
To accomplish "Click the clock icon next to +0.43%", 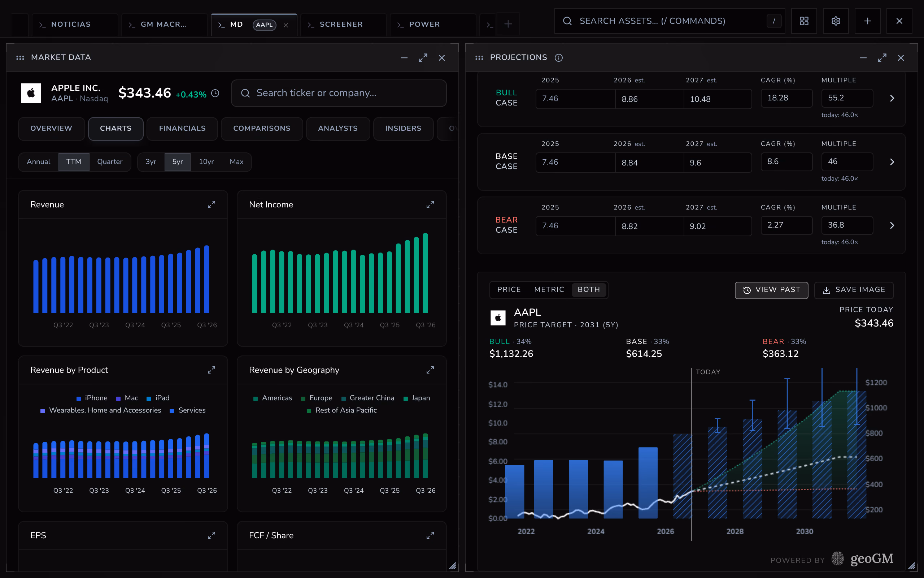I will tap(215, 93).
